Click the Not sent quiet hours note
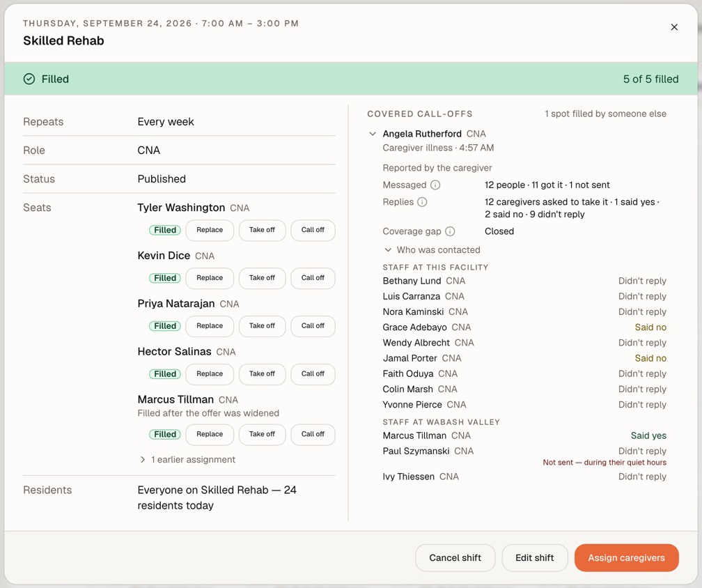 [x=604, y=463]
